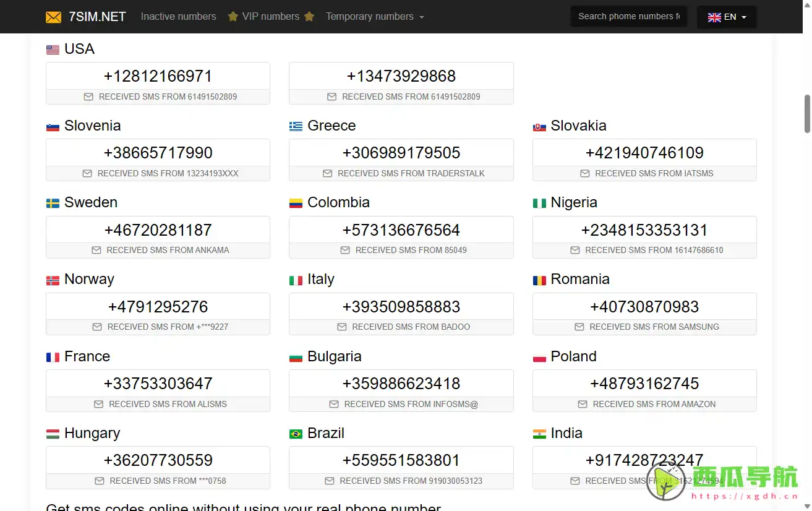Click envelope icon under Sweden number
Viewport: 812px width, 511px height.
click(x=96, y=250)
